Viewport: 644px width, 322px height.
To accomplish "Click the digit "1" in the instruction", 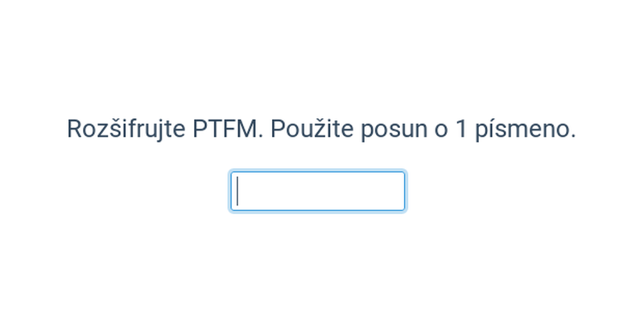I will [460, 129].
